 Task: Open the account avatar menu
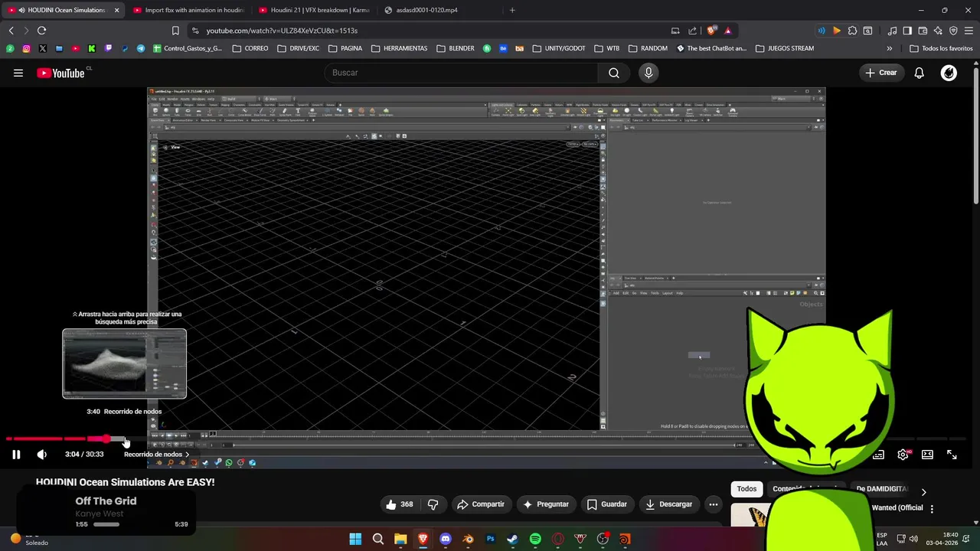pyautogui.click(x=949, y=73)
